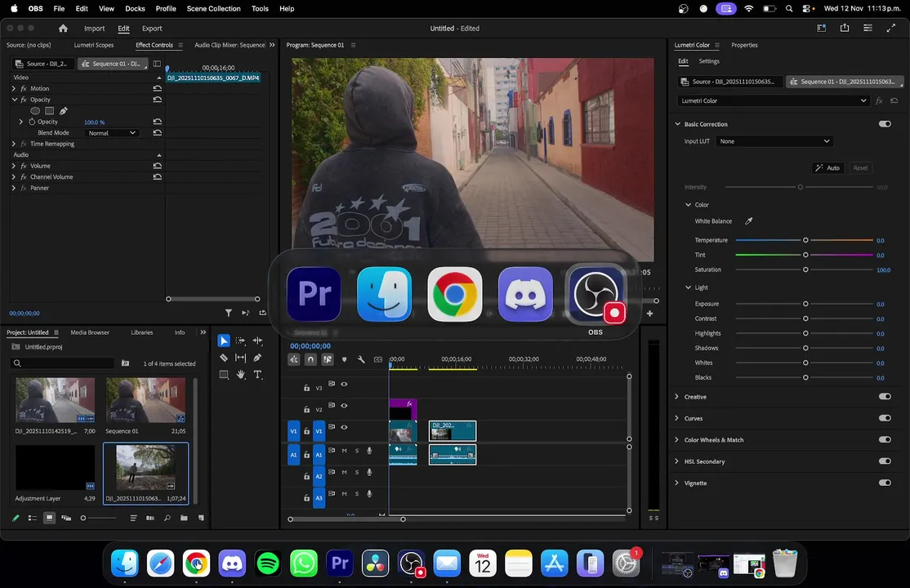The height and width of the screenshot is (588, 910).
Task: Switch project panel to freeform view
Action: 66,518
